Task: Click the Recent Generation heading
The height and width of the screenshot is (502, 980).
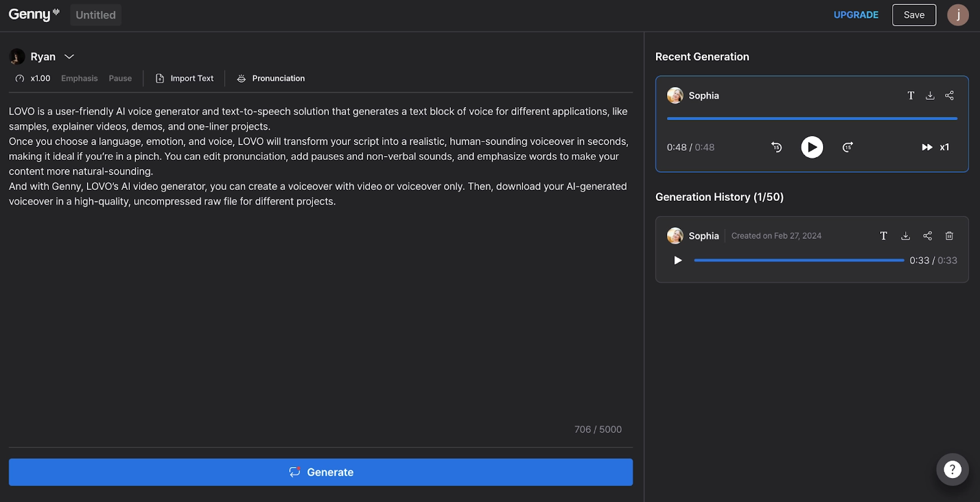Action: click(x=702, y=56)
